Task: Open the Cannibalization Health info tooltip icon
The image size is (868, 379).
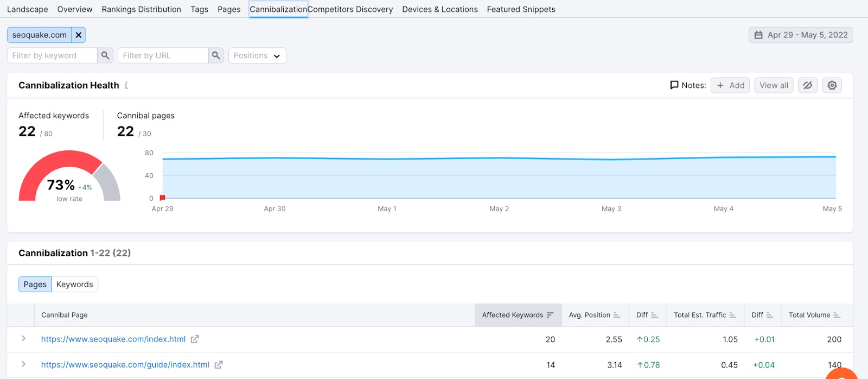Action: point(126,85)
